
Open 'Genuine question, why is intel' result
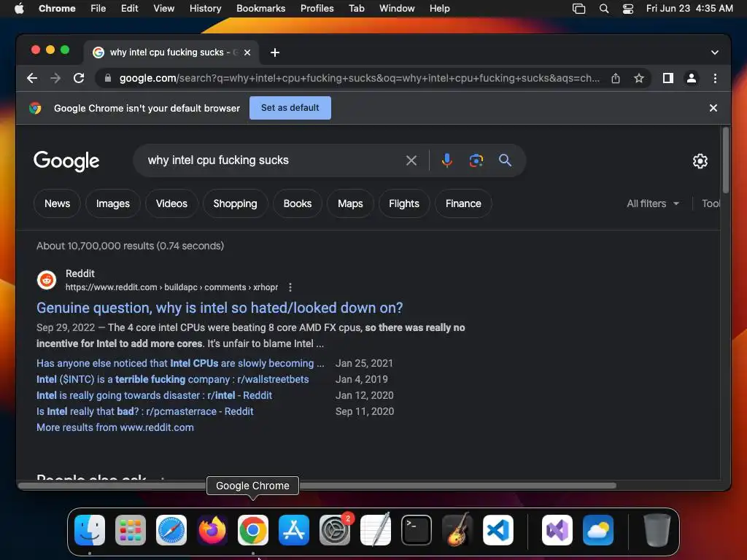click(220, 308)
